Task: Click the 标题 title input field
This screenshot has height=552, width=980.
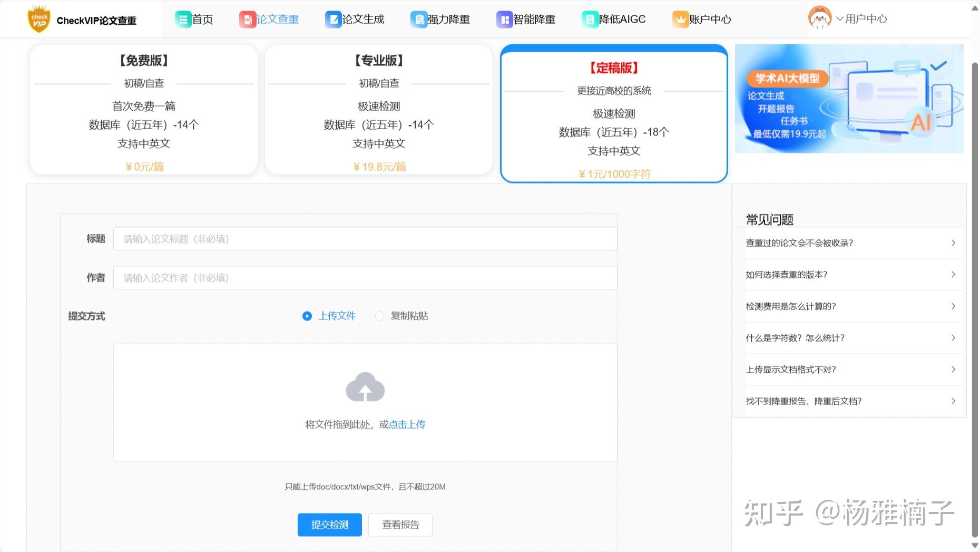Action: [x=365, y=239]
